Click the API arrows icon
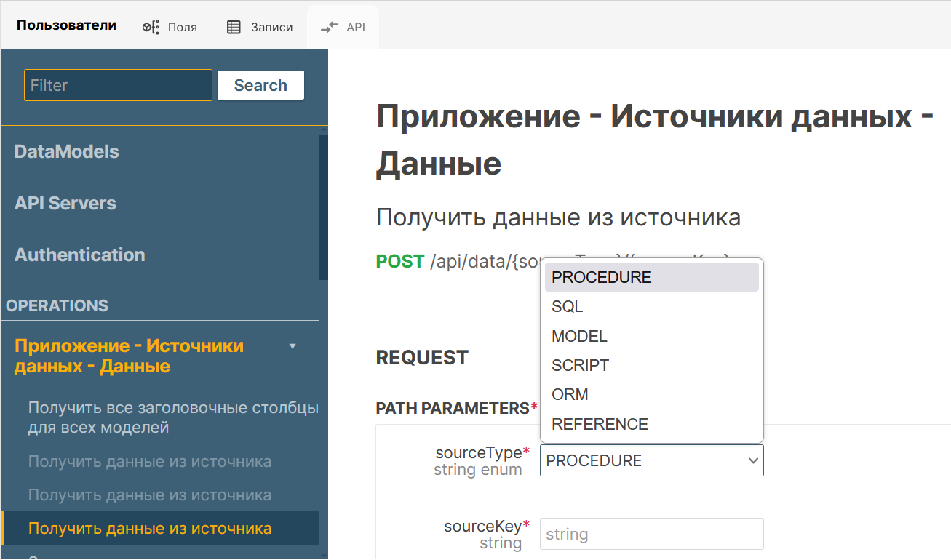Image resolution: width=951 pixels, height=560 pixels. pyautogui.click(x=330, y=27)
